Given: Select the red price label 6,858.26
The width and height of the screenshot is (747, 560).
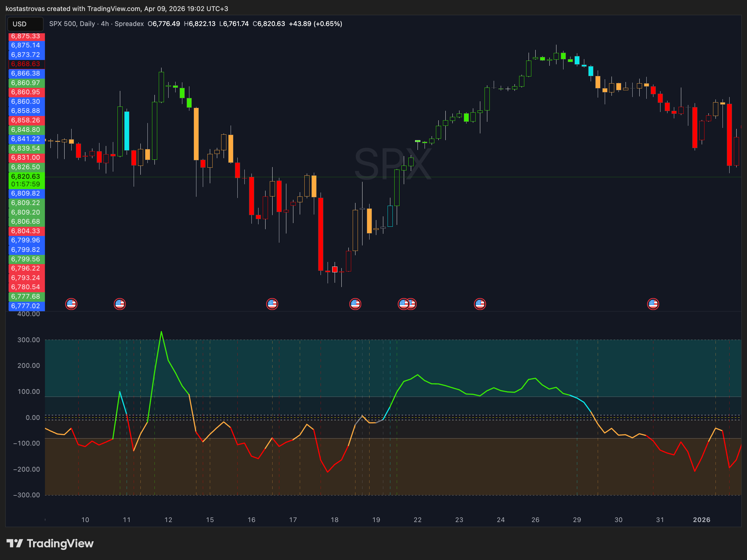Looking at the screenshot, I should [26, 120].
